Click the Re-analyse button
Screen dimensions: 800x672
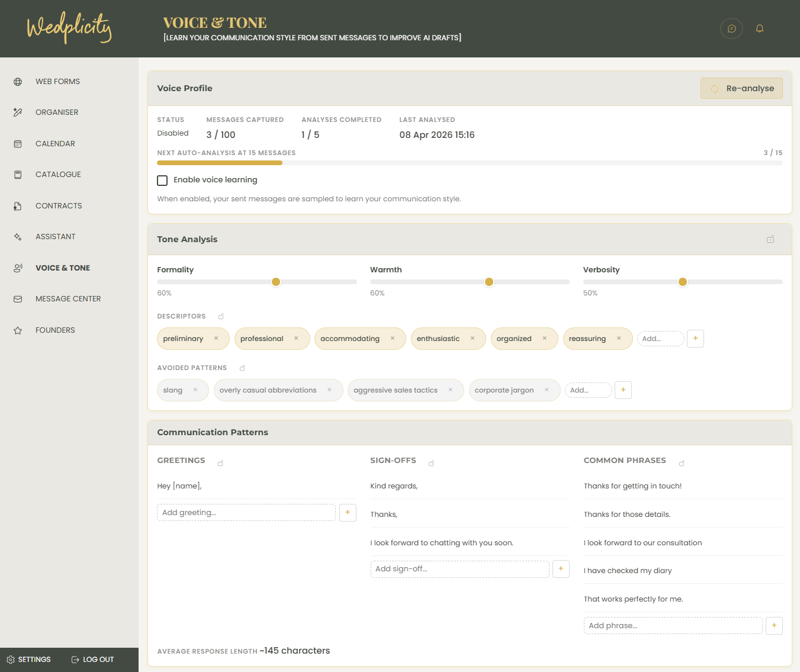tap(741, 88)
